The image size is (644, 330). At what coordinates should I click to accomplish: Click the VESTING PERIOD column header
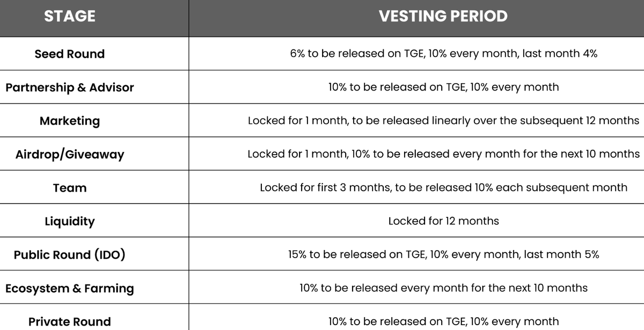click(x=443, y=16)
